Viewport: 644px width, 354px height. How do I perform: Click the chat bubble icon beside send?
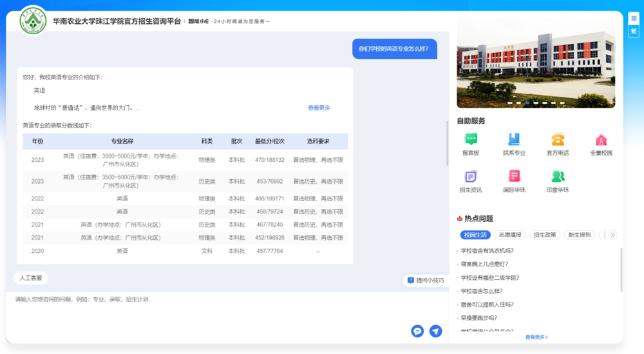[x=417, y=331]
